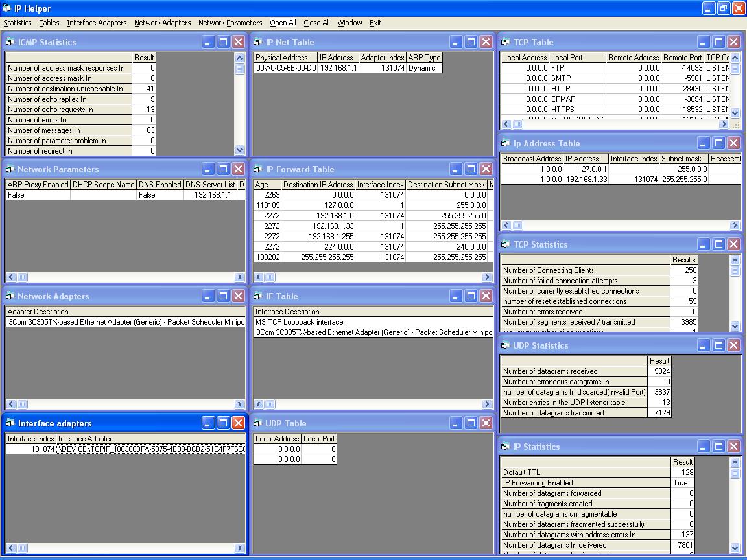This screenshot has width=747, height=560.
Task: Click the Interface adapters window title icon
Action: click(x=10, y=423)
